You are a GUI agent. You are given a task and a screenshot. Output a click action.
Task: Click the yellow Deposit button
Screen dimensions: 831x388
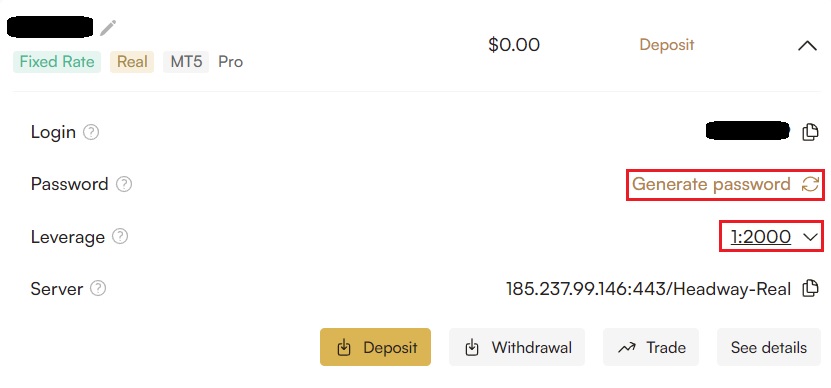pos(375,347)
